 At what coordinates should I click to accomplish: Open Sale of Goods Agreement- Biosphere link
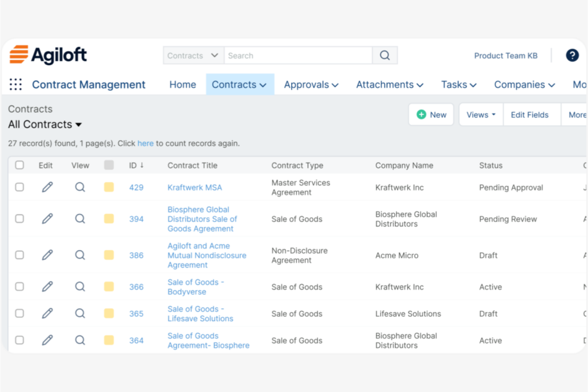[x=209, y=340]
